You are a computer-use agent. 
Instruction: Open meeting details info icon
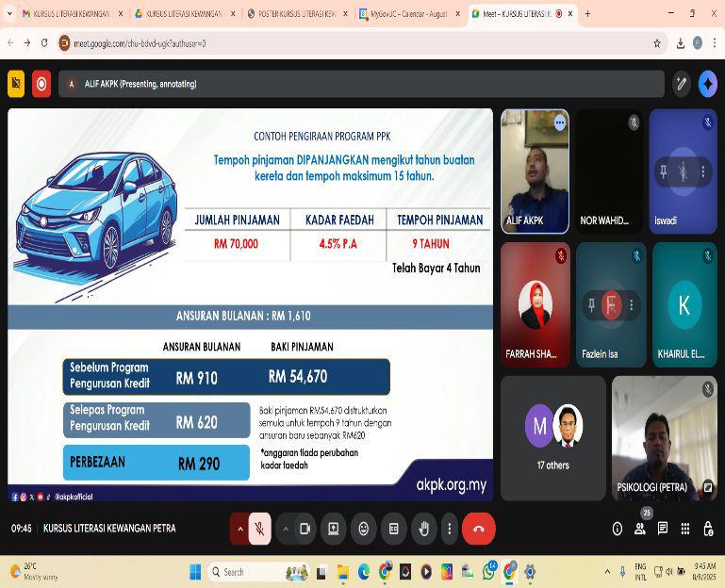click(x=618, y=529)
